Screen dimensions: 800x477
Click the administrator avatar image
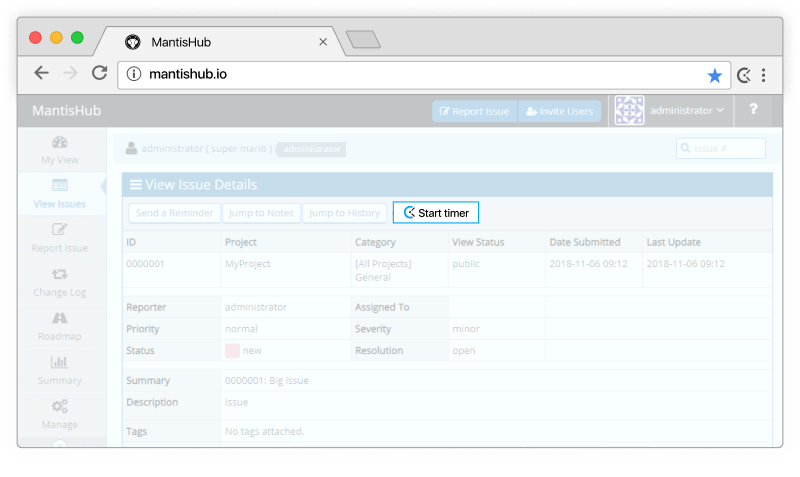point(629,110)
